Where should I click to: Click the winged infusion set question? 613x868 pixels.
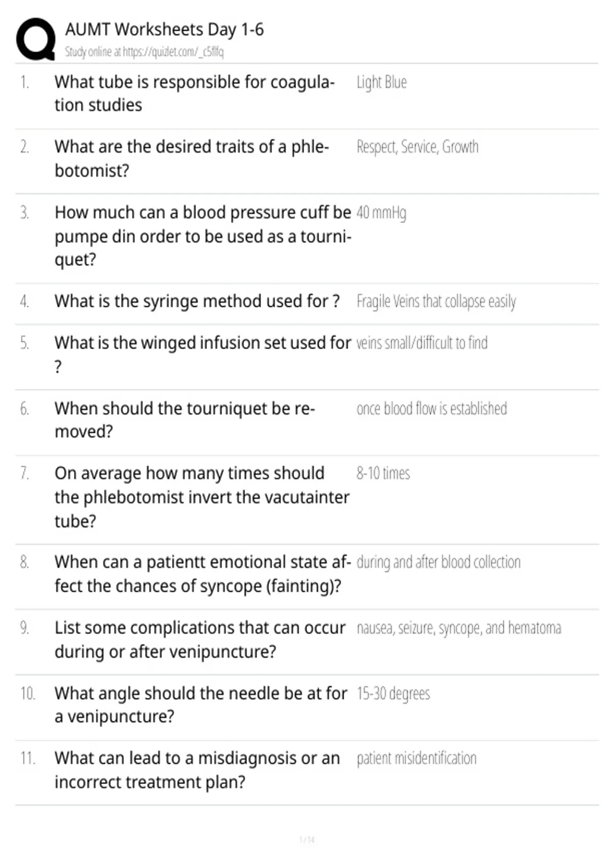coord(203,354)
